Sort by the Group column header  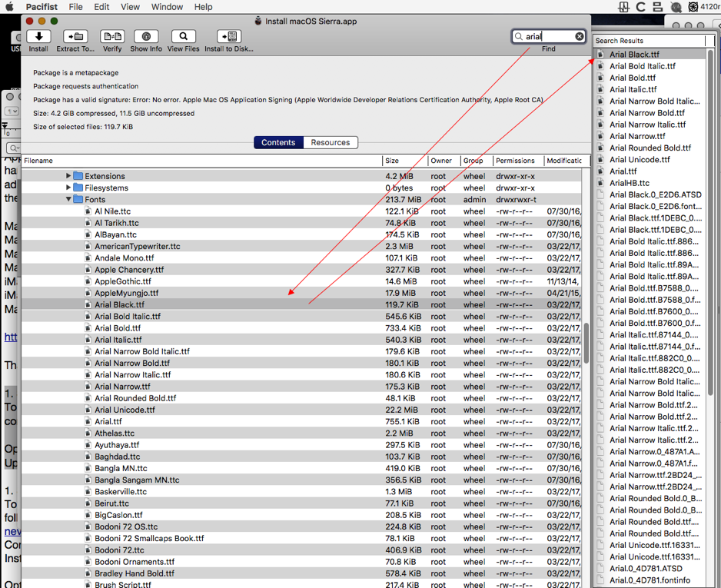coord(477,161)
